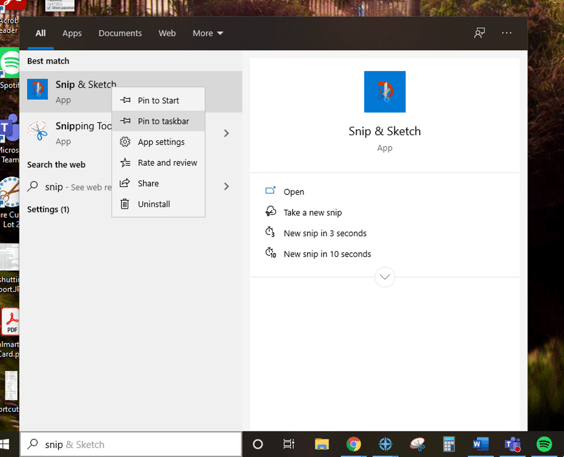Open the blue compass app on taskbar
Screen dimensions: 564x457
coord(386,444)
